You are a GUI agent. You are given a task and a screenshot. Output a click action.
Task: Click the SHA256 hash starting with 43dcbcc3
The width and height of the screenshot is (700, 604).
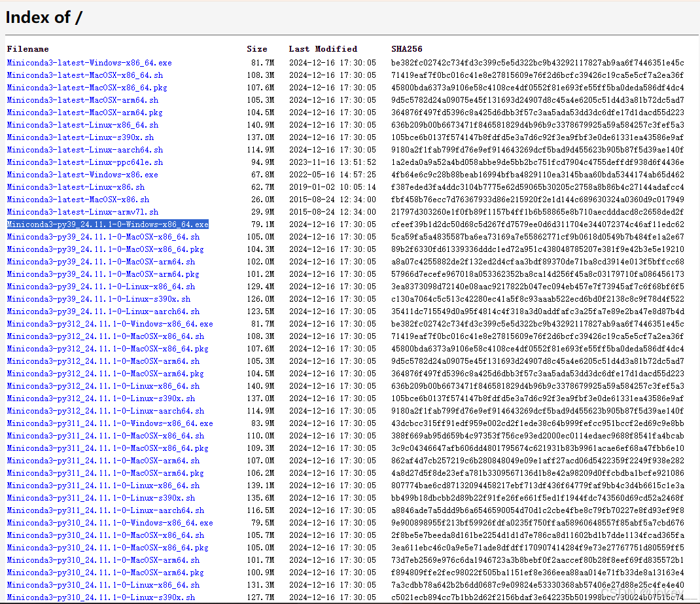coord(538,423)
